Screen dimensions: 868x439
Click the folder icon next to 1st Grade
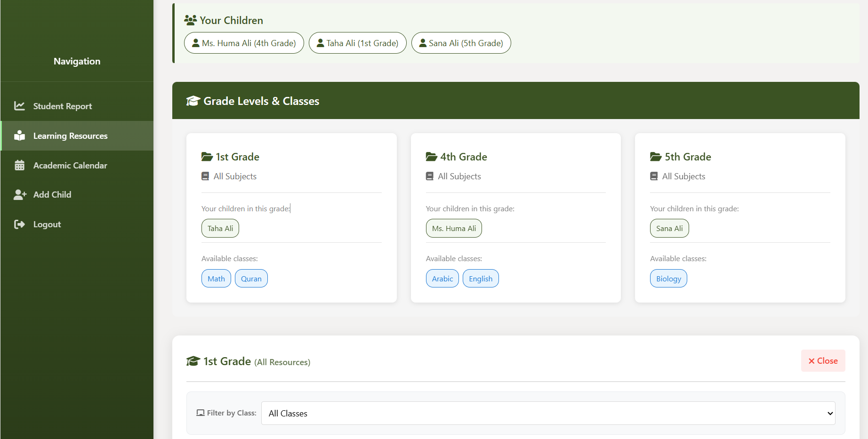[x=205, y=156]
